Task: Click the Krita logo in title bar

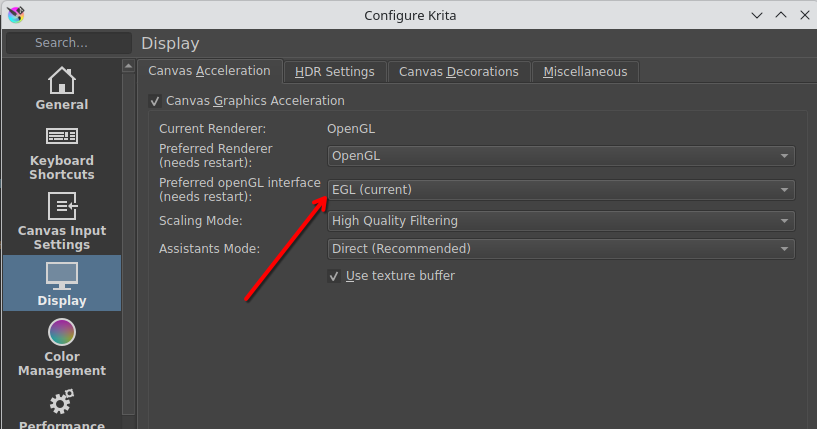Action: (x=15, y=14)
